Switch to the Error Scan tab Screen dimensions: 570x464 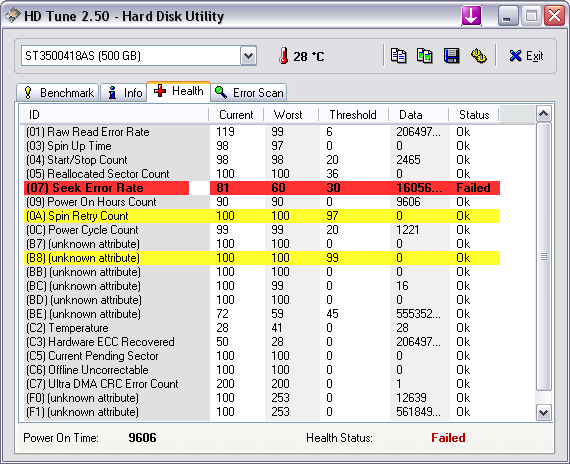pyautogui.click(x=249, y=93)
